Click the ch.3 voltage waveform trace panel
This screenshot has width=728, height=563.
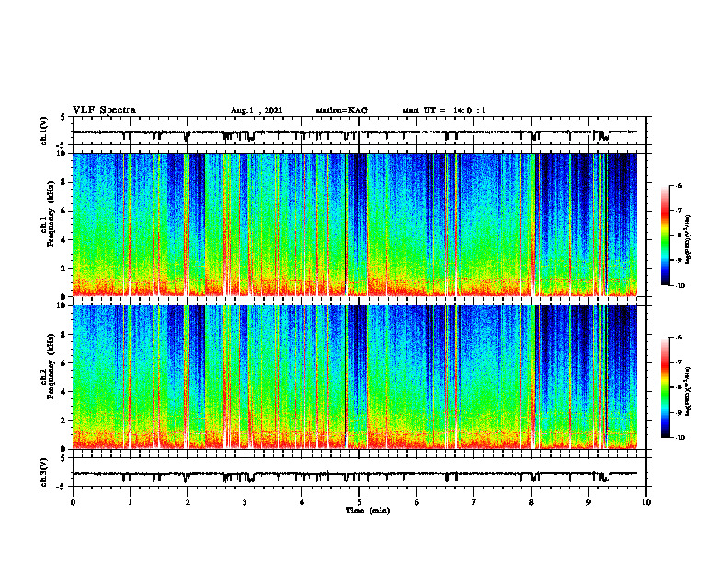click(x=359, y=472)
